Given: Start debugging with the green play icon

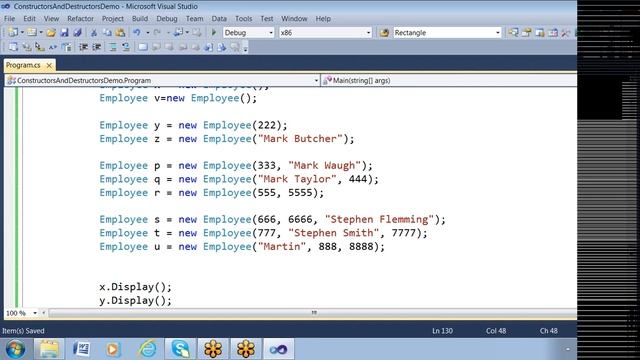Looking at the screenshot, I should tap(213, 32).
